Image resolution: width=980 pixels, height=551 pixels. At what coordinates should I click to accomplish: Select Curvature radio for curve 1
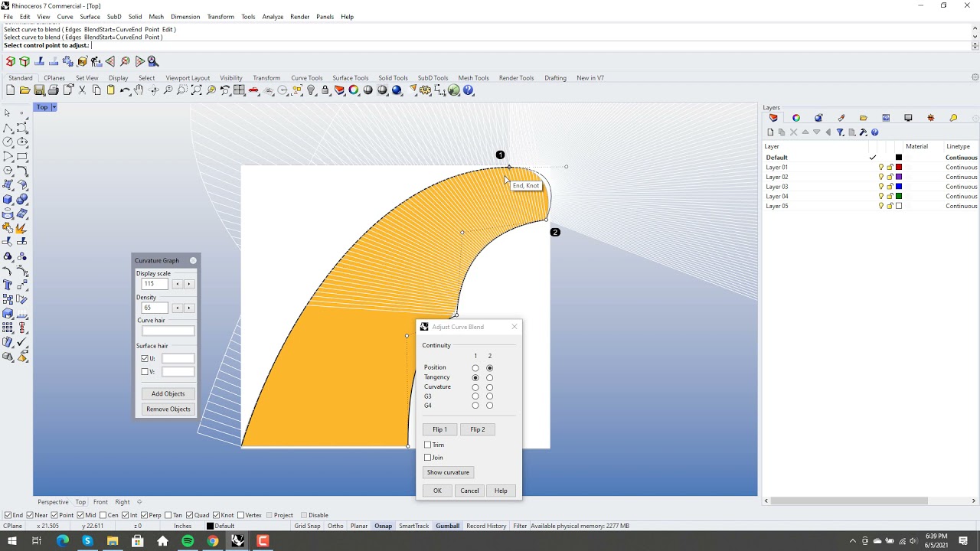pos(475,386)
